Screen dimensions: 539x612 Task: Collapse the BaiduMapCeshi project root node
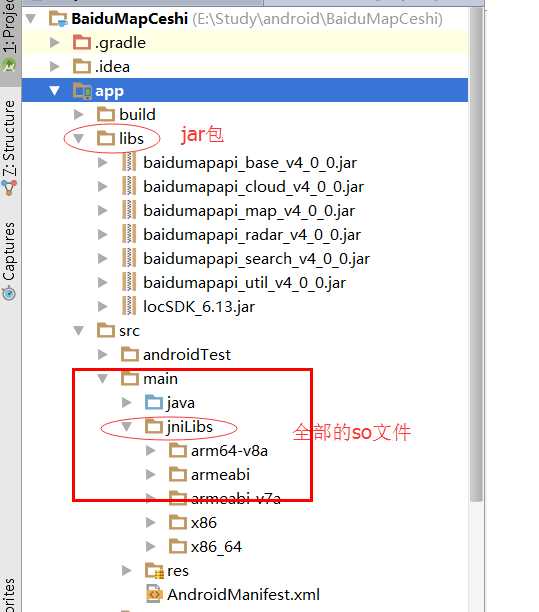coord(31,18)
